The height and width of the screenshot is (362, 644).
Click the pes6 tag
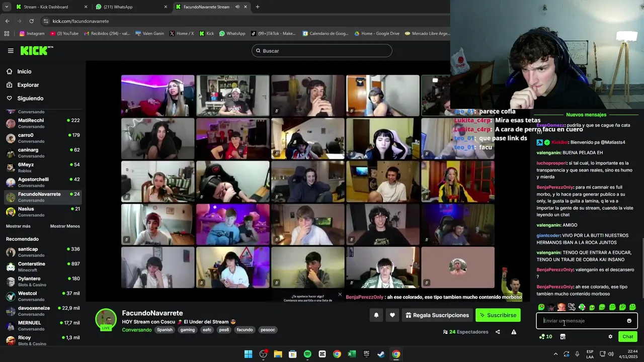click(224, 330)
